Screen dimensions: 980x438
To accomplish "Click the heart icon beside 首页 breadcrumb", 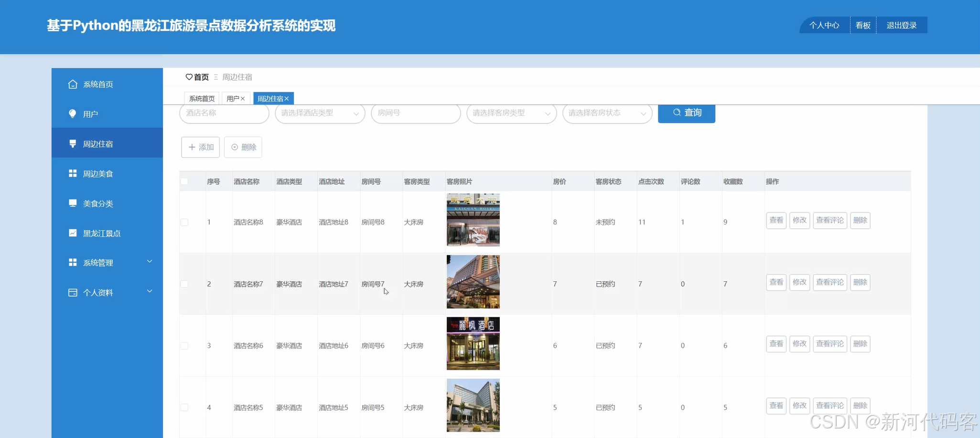I will 189,77.
